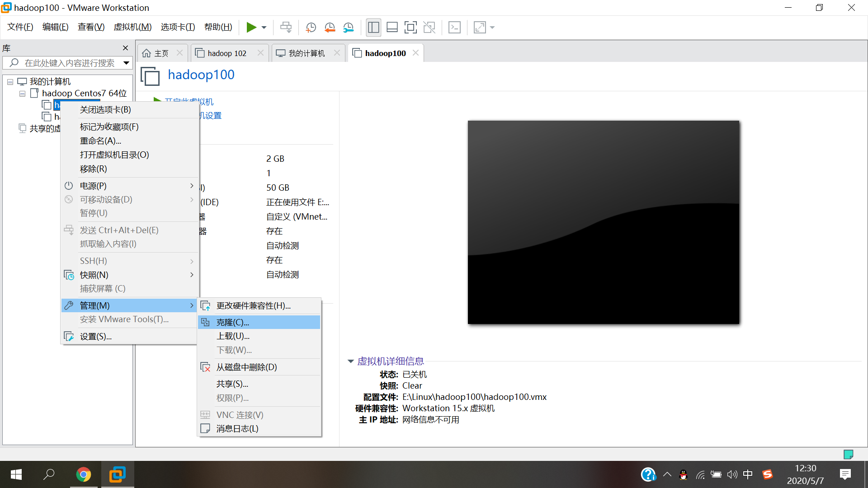Open the 帮助(H) menu
The height and width of the screenshot is (488, 868).
click(218, 27)
